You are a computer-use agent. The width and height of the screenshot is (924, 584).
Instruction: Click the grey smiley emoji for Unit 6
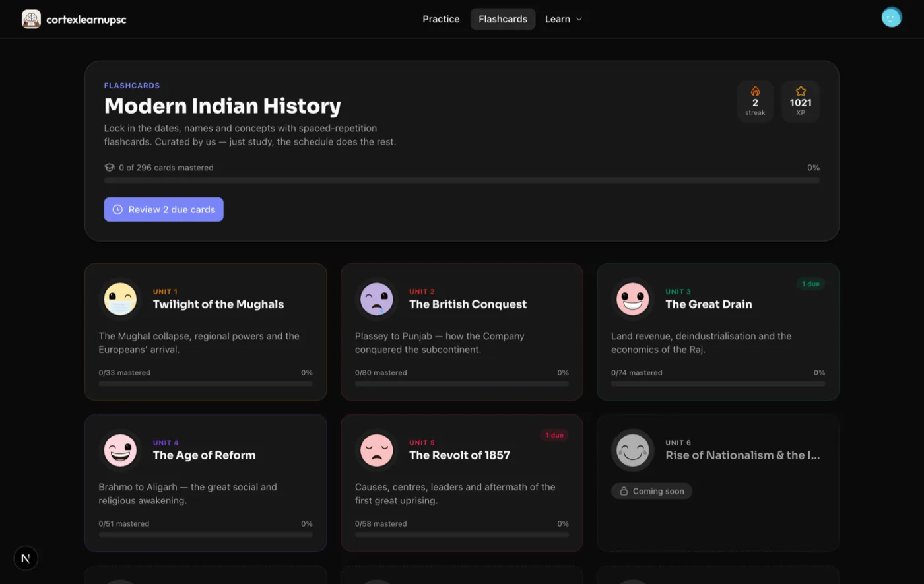[633, 450]
